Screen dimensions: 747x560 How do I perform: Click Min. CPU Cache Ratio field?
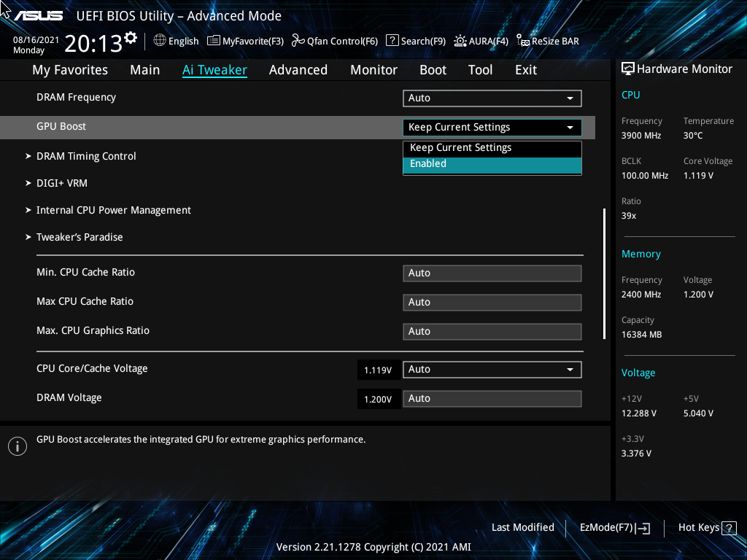(492, 273)
